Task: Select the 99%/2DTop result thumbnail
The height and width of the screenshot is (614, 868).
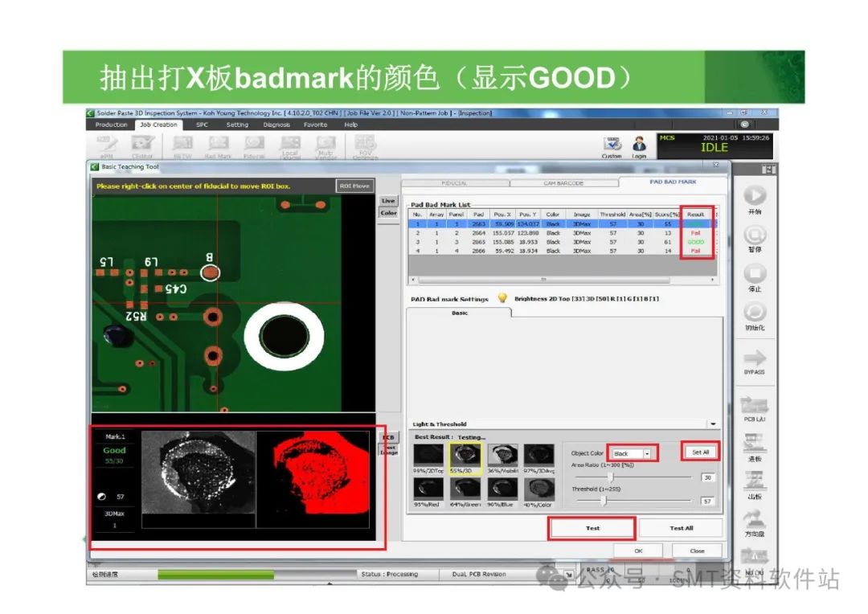Action: tap(428, 455)
